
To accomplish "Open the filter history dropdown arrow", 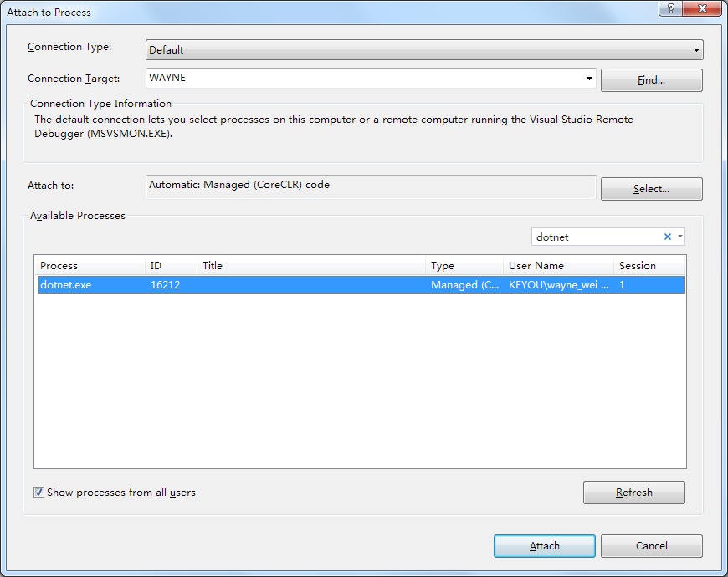I will [680, 237].
